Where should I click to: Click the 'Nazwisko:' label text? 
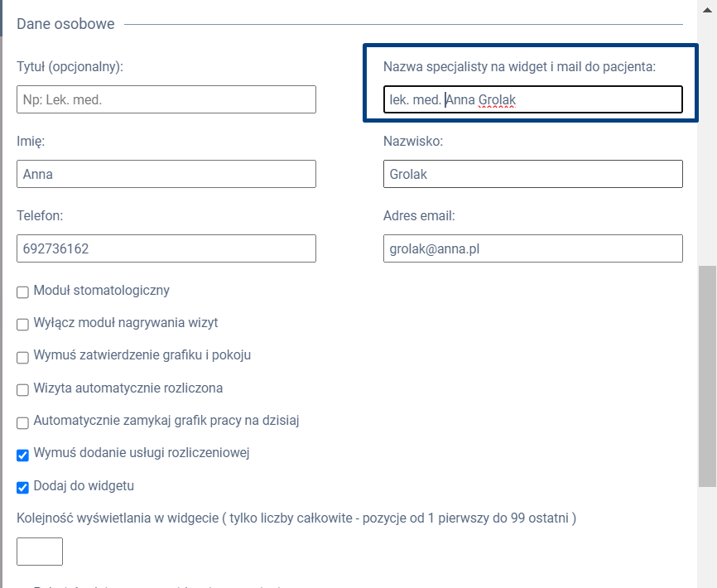tap(413, 142)
